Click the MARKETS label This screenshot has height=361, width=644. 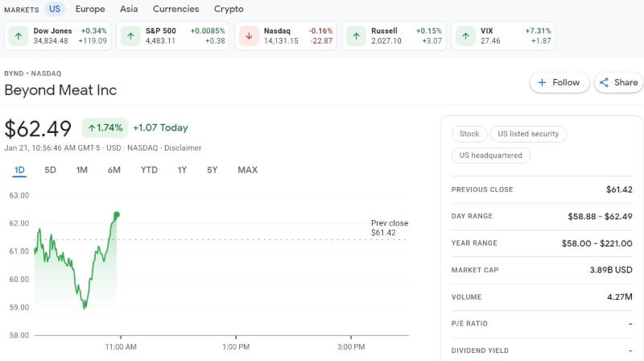click(22, 10)
